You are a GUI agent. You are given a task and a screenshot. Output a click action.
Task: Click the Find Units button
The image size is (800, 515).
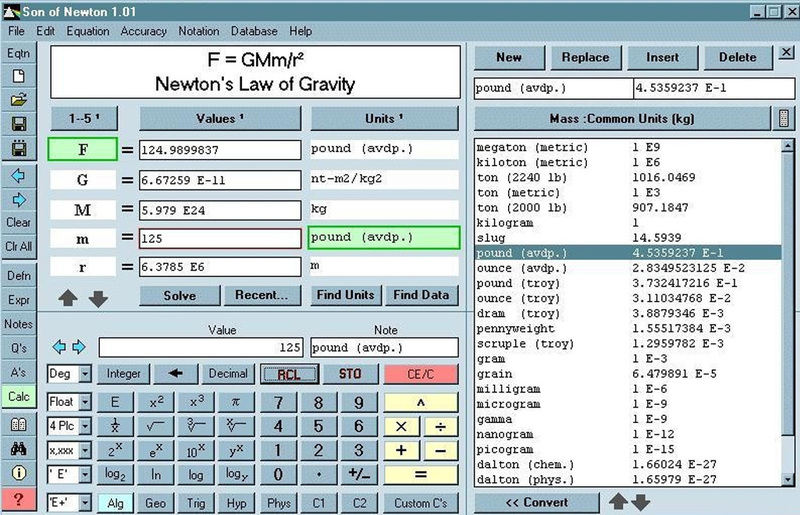(x=345, y=295)
